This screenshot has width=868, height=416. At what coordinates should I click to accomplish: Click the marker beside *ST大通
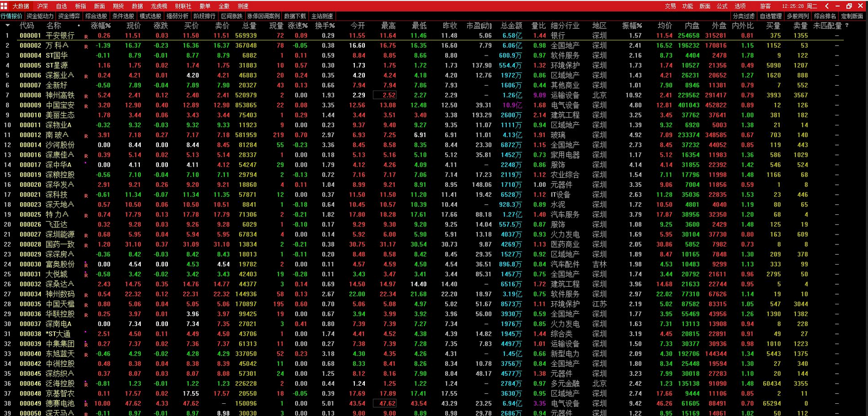86,333
